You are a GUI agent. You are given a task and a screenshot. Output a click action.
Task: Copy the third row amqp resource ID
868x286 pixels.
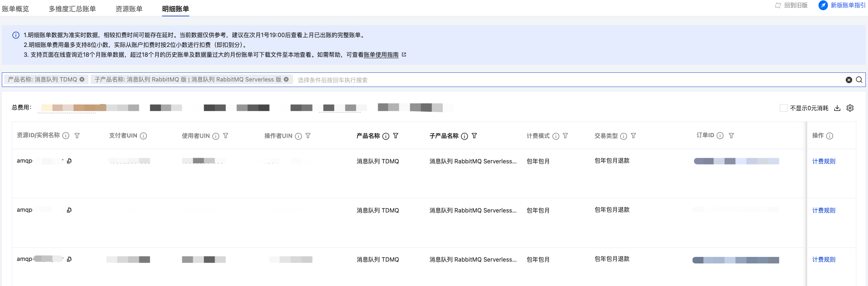pos(69,259)
